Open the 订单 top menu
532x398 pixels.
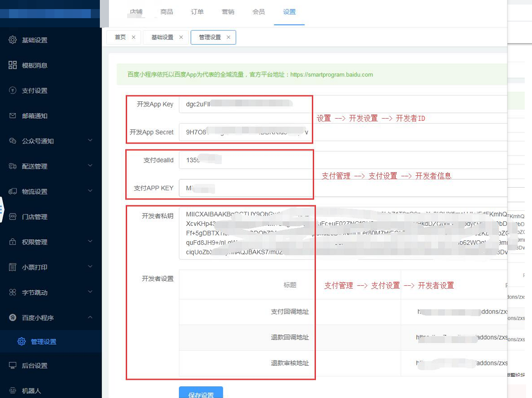pos(197,12)
